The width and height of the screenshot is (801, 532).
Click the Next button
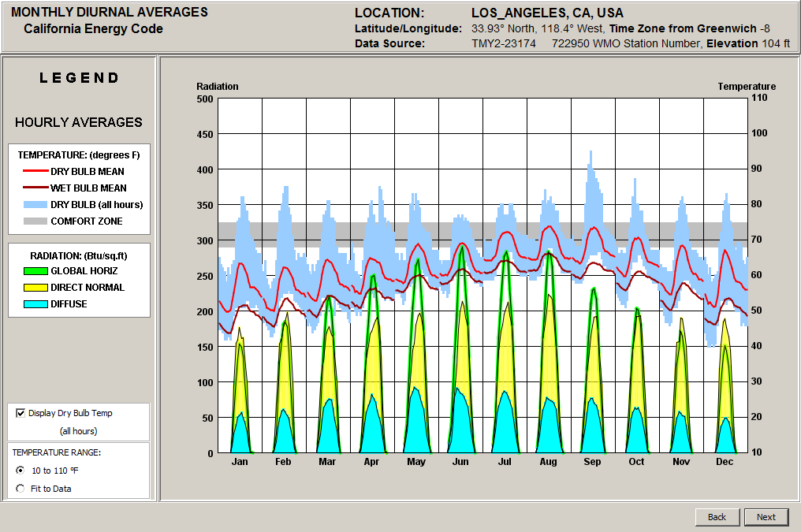[x=766, y=517]
